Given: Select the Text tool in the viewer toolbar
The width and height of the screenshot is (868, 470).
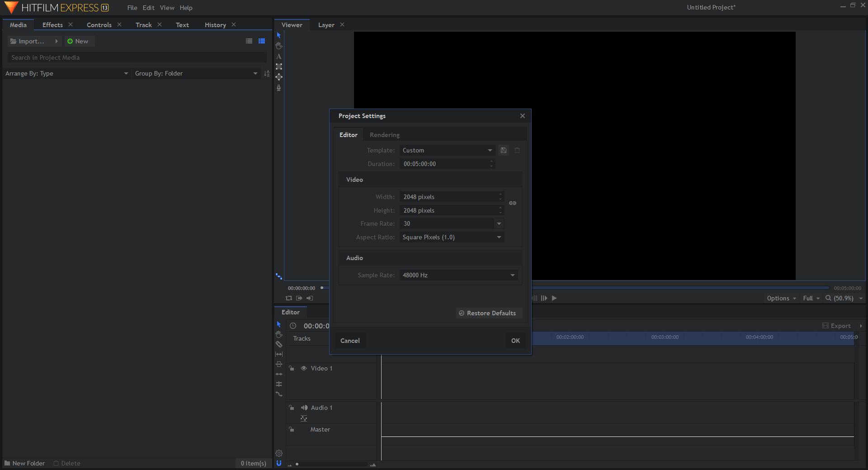Looking at the screenshot, I should 279,56.
